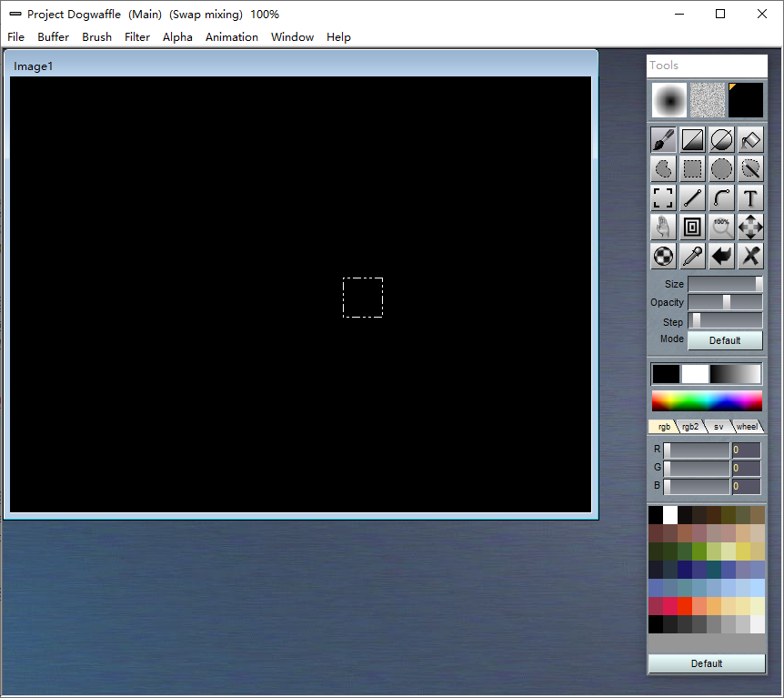Click the Opacity slider
This screenshot has height=698, width=784.
coord(725,302)
